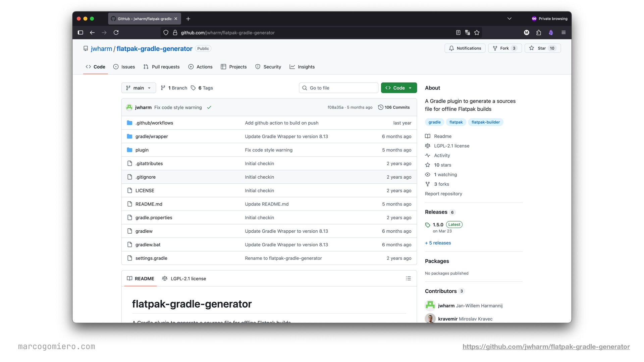View the Insights tab

pos(302,67)
